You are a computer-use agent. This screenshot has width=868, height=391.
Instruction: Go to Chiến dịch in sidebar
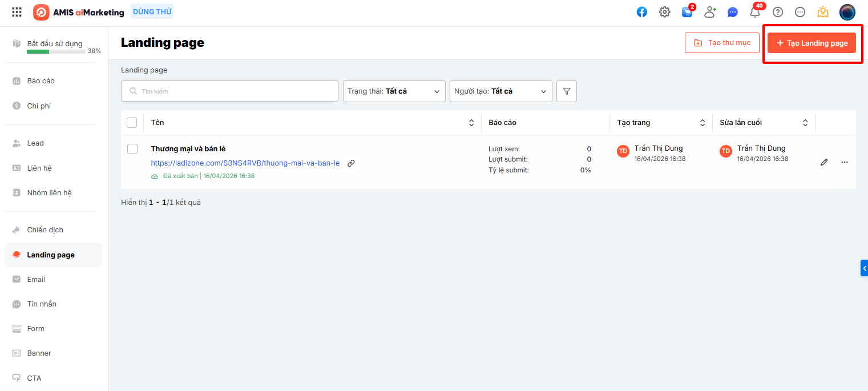45,230
